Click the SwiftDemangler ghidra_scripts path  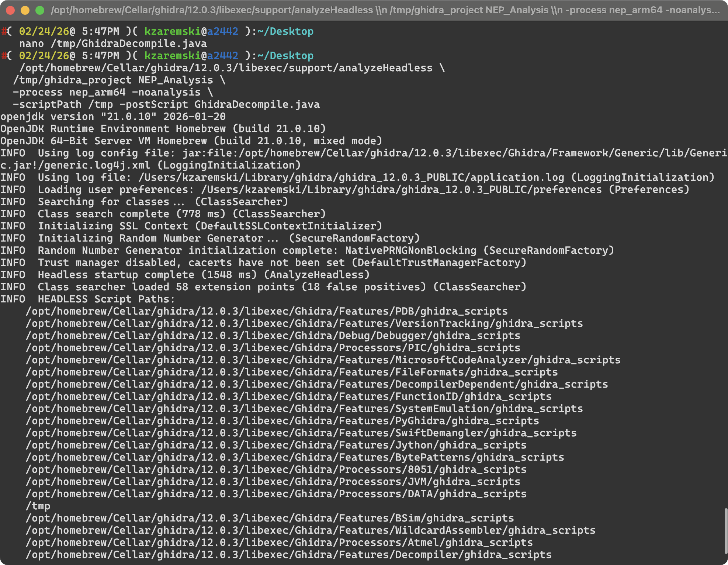tap(301, 433)
